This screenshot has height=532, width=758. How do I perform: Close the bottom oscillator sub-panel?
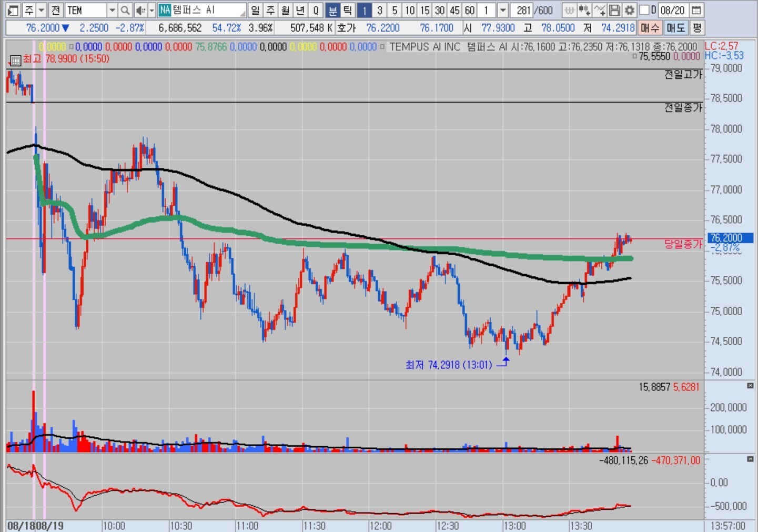coord(750,459)
